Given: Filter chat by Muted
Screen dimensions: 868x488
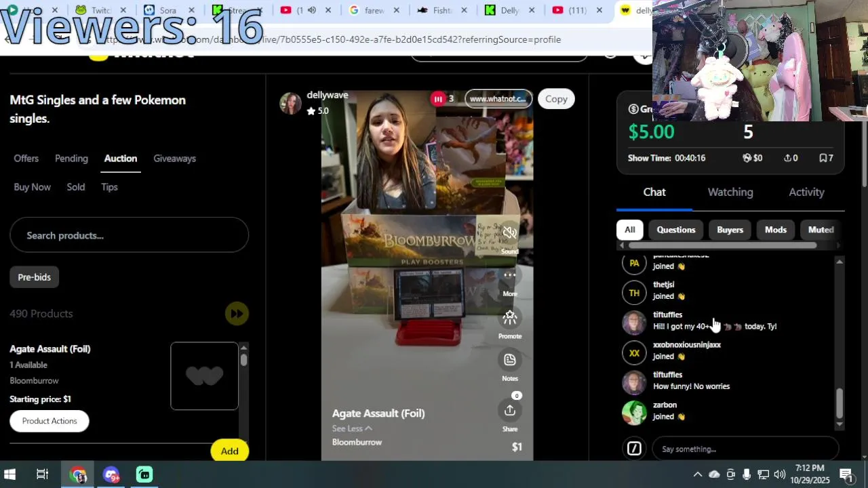Looking at the screenshot, I should [x=821, y=230].
